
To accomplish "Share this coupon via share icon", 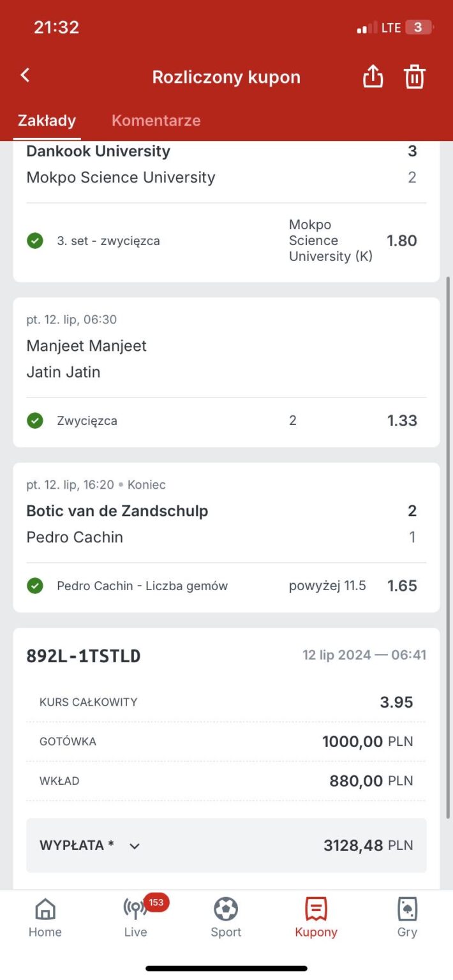I will click(373, 77).
